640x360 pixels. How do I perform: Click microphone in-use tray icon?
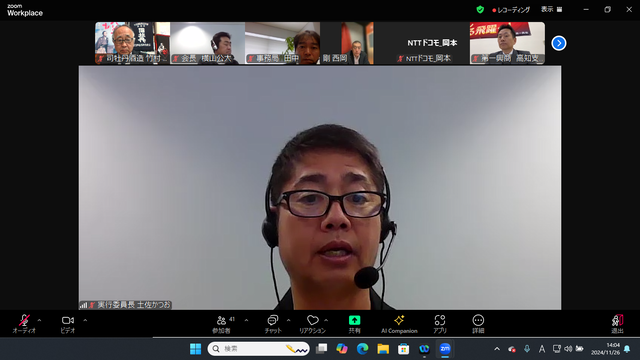(x=527, y=349)
